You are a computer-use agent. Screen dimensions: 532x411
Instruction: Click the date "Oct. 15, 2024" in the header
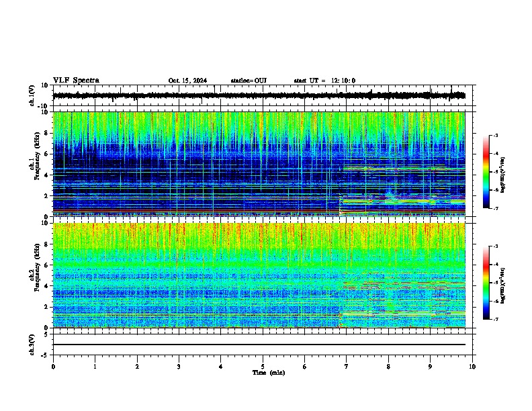point(187,81)
